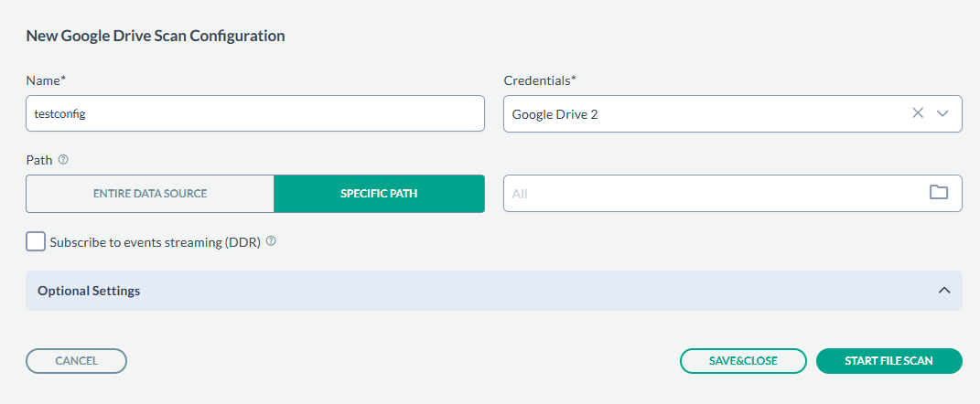
Task: Click the Subscribe to events streaming label
Action: click(156, 242)
